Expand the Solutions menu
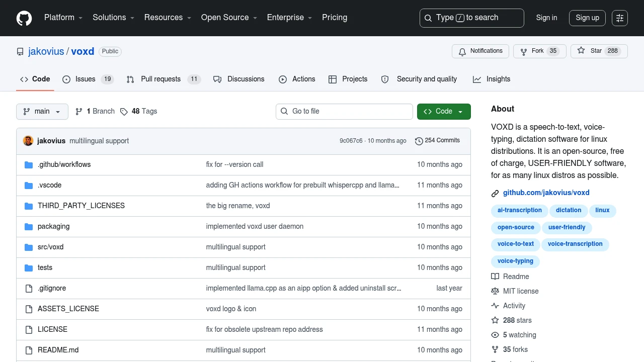The image size is (644, 362). click(x=114, y=18)
